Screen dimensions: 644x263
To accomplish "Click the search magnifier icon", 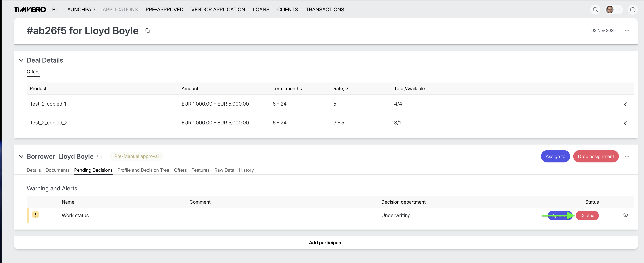I will click(x=595, y=10).
